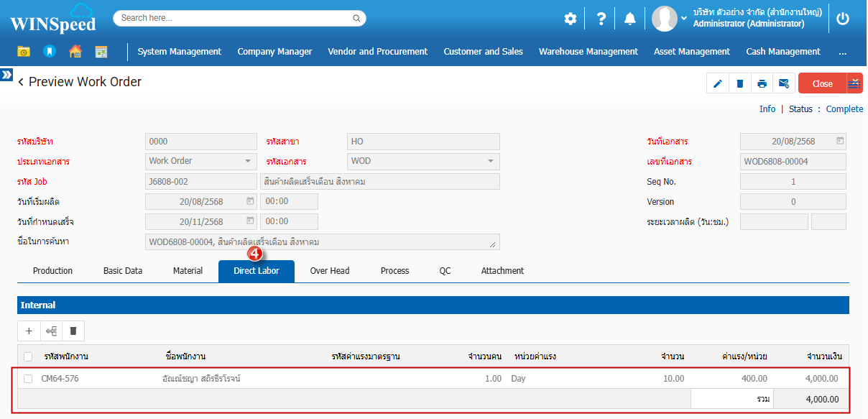
Task: Click the pencil edit icon for work order
Action: (x=718, y=83)
